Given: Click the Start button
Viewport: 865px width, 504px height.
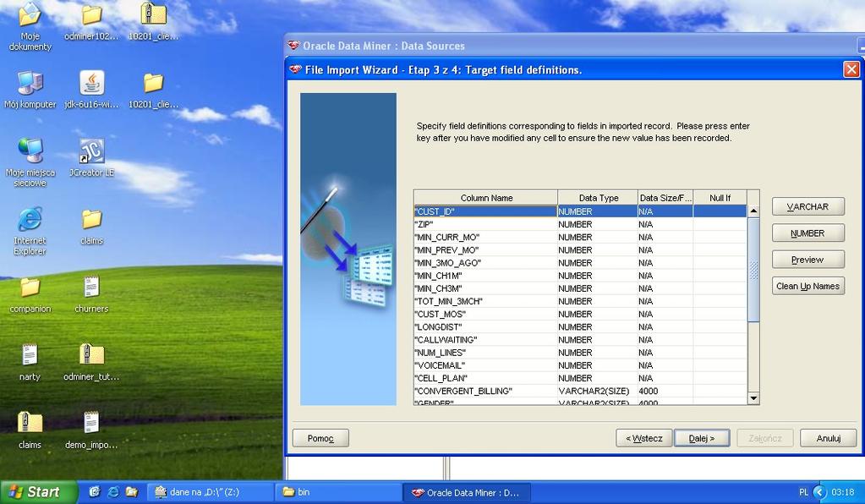Looking at the screenshot, I should click(39, 492).
